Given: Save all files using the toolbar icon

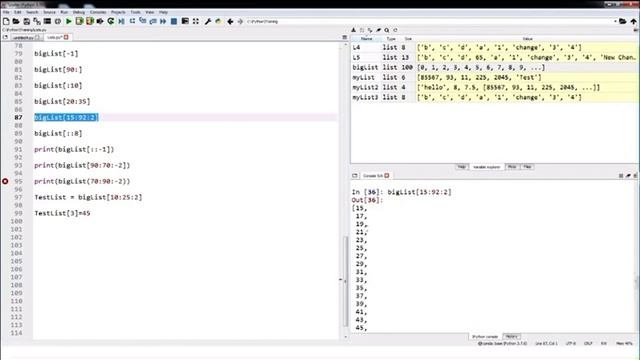Looking at the screenshot, I should click(37, 21).
